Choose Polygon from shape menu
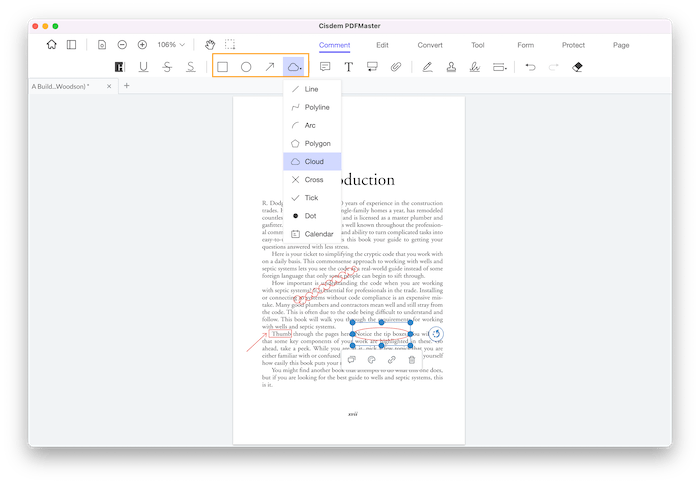This screenshot has height=484, width=700. pyautogui.click(x=312, y=143)
